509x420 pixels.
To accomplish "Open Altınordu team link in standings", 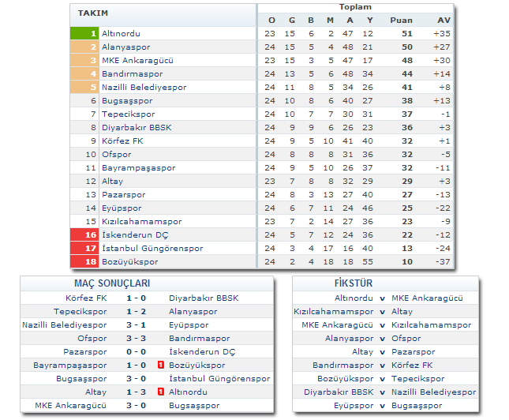I will tap(121, 33).
